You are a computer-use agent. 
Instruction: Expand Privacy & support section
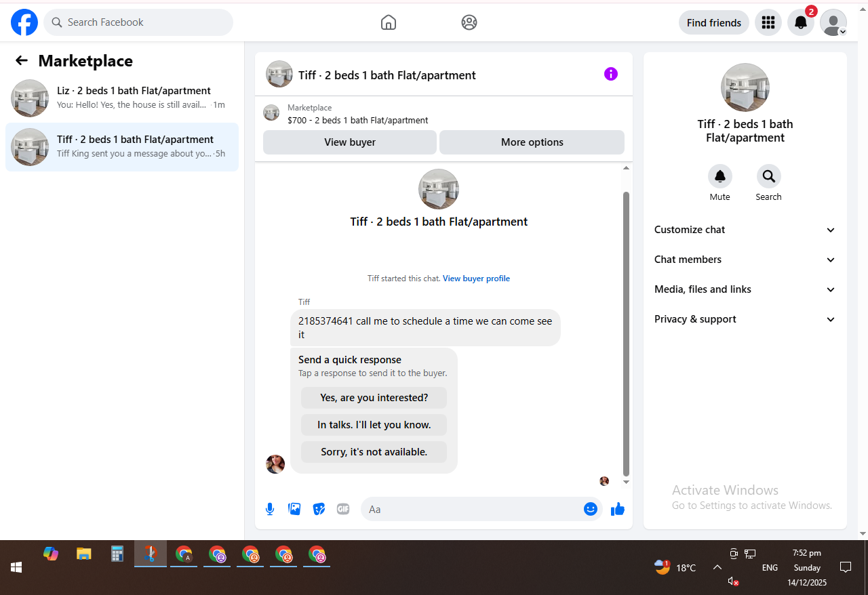click(745, 319)
